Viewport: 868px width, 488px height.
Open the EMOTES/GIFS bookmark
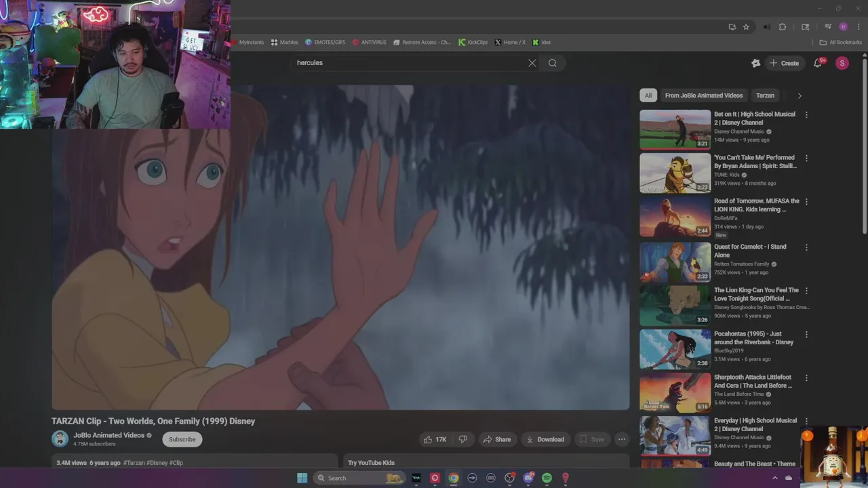(325, 42)
